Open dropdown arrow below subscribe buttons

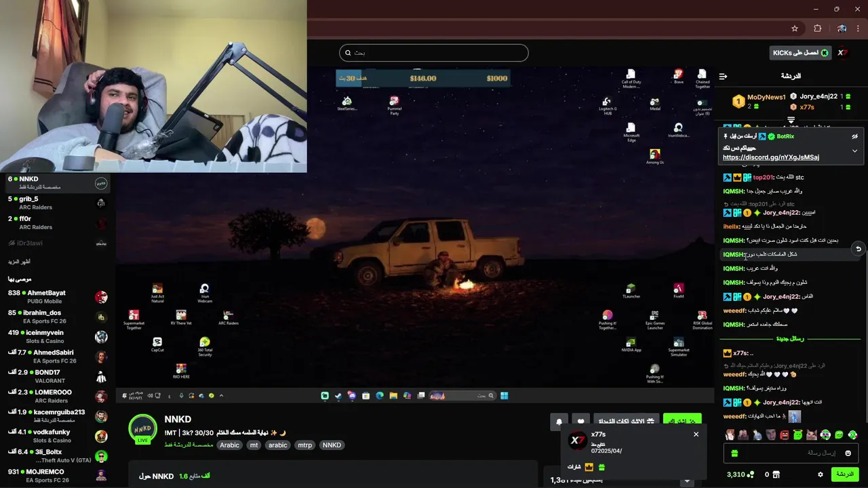click(x=687, y=481)
